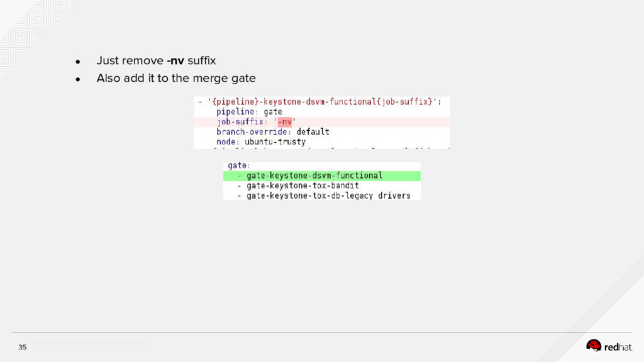This screenshot has width=644, height=362.
Task: Click the slide number 35
Action: tap(23, 348)
